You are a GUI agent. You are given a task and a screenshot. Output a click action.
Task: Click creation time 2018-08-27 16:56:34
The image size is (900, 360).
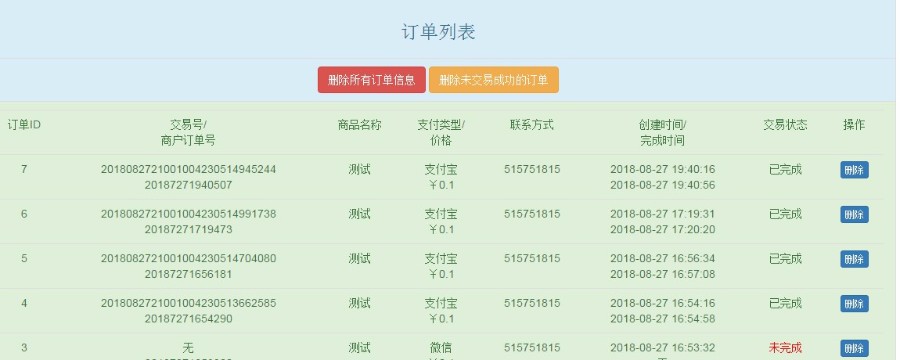[x=662, y=258]
